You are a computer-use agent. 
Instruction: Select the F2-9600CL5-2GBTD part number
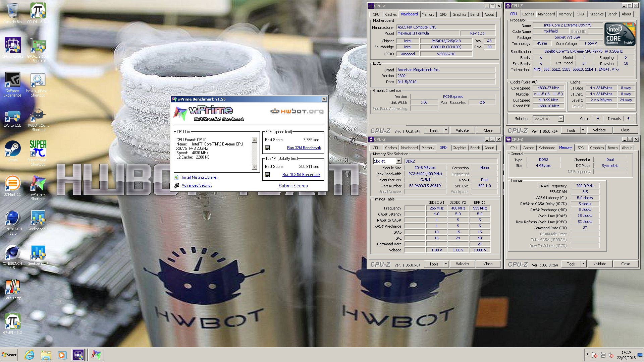click(x=425, y=186)
